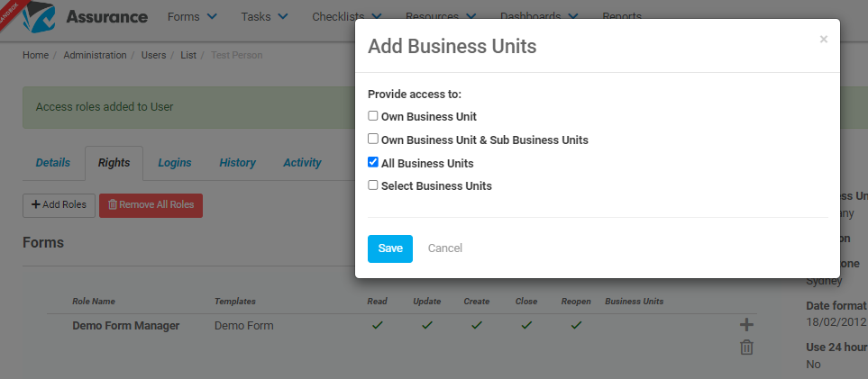Navigate to Administration breadcrumb
Image resolution: width=868 pixels, height=379 pixels.
tap(96, 55)
